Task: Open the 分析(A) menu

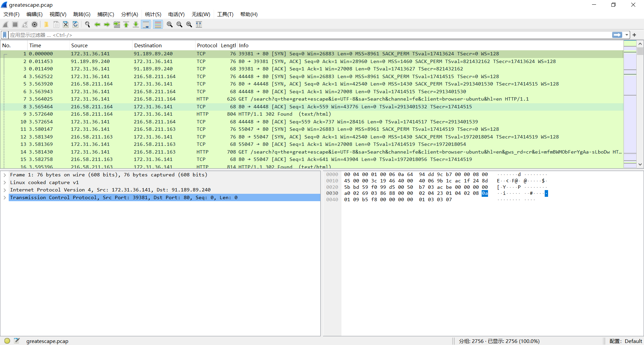Action: (129, 14)
